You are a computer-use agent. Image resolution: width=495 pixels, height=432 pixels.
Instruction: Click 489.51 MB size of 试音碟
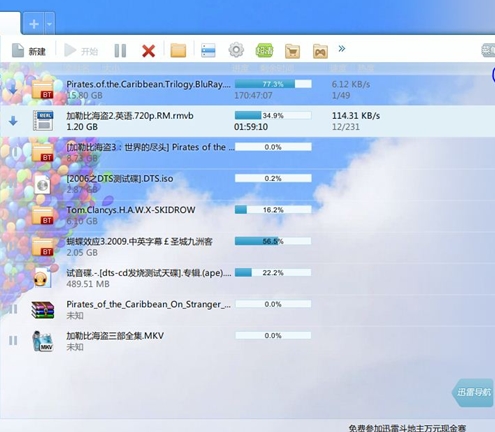(88, 284)
